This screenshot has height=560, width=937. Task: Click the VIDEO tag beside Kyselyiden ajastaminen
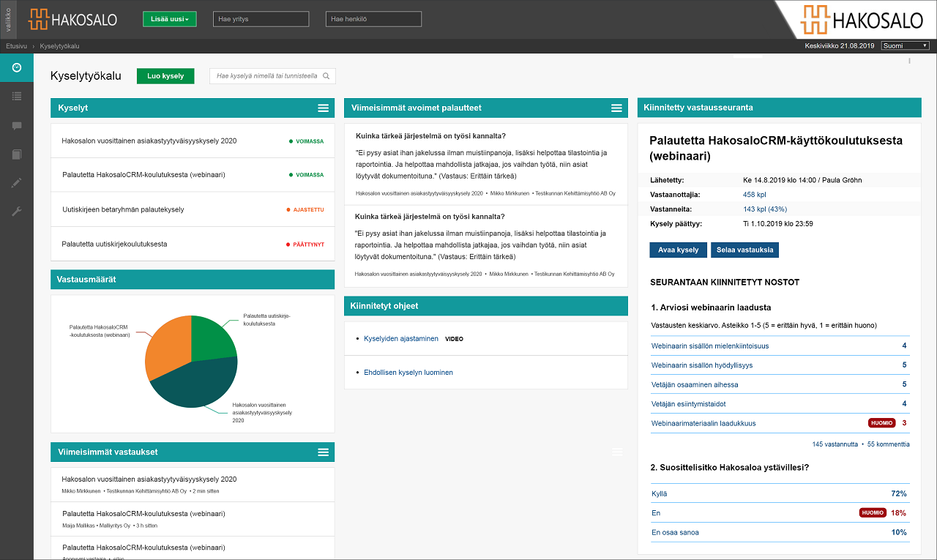(454, 340)
